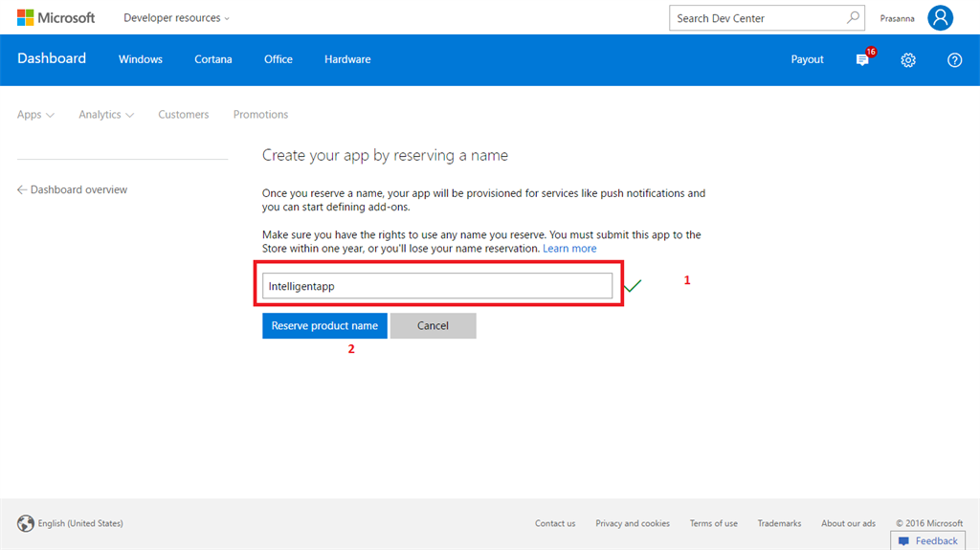Follow the Learn more link
This screenshot has height=550, width=980.
[569, 248]
